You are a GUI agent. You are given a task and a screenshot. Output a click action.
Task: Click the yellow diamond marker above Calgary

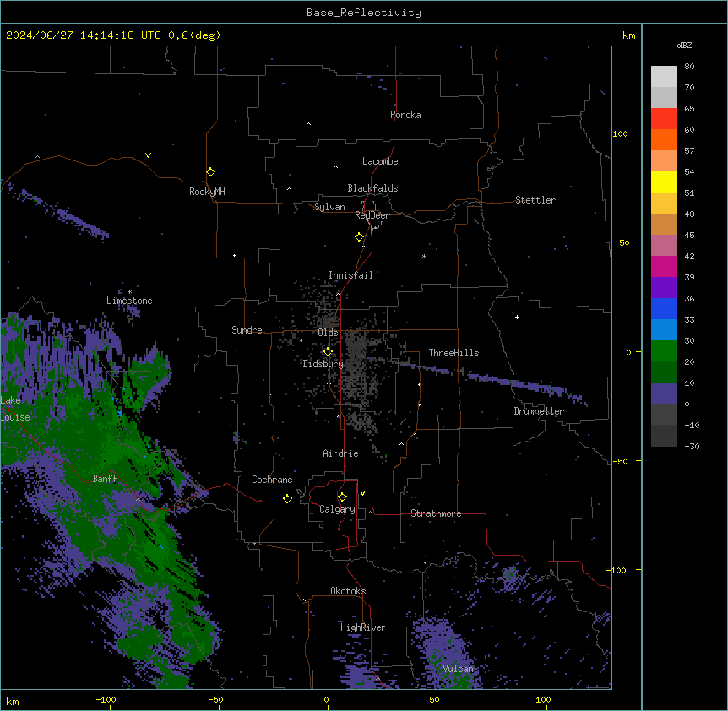click(x=342, y=497)
